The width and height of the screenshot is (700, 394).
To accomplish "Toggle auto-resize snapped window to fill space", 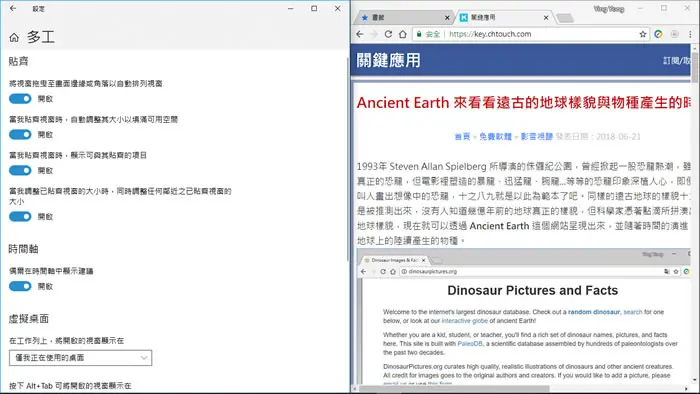I will click(20, 134).
